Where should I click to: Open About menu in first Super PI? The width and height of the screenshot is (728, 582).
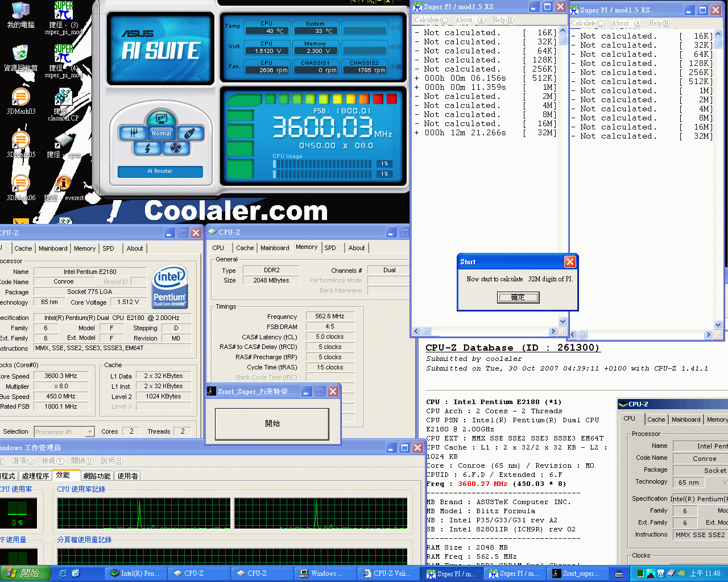coord(470,20)
